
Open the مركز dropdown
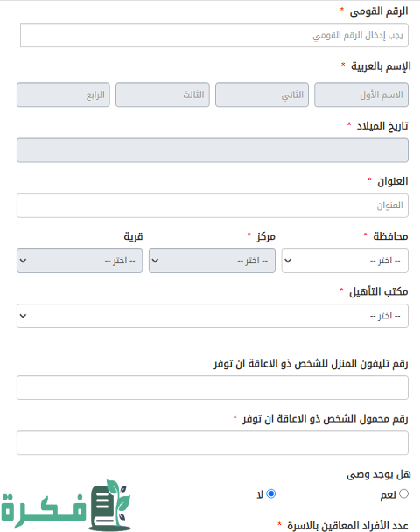(x=212, y=261)
